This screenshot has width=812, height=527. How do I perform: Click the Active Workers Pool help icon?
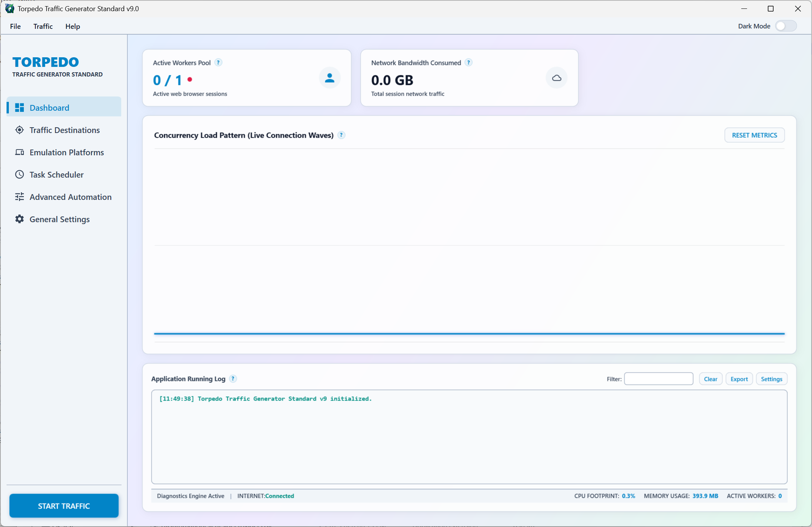click(218, 62)
